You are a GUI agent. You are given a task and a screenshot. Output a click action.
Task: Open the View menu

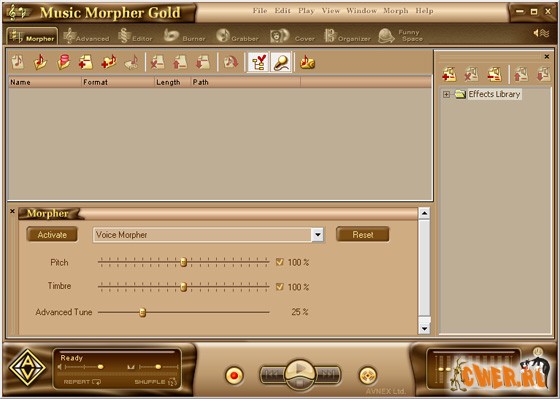[330, 11]
